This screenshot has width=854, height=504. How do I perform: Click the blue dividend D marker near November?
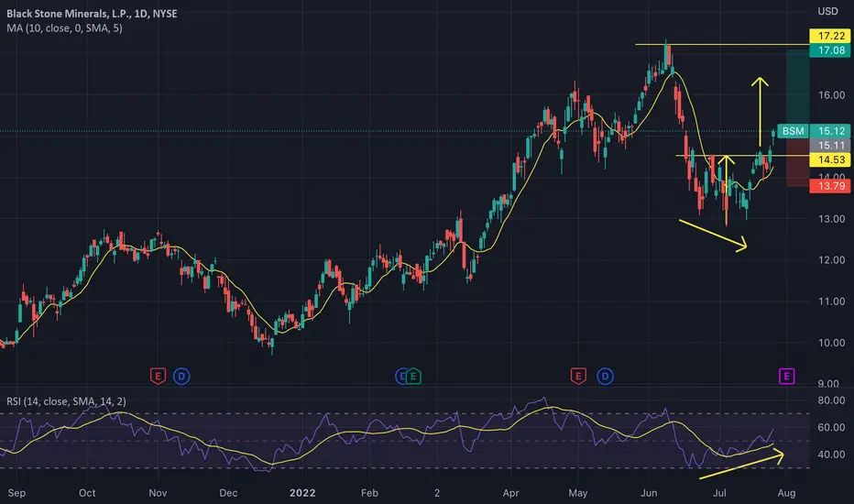click(x=182, y=376)
